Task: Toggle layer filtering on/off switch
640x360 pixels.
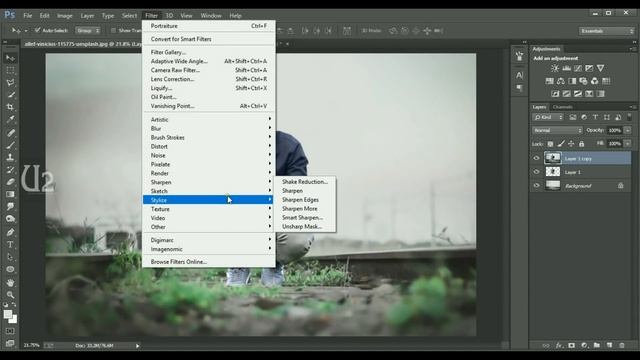Action: click(629, 117)
